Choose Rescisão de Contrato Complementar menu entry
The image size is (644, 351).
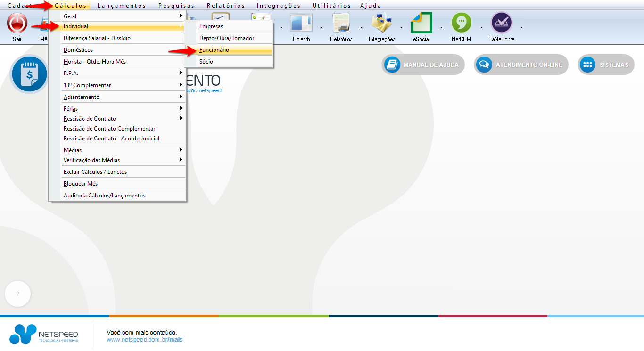click(109, 129)
